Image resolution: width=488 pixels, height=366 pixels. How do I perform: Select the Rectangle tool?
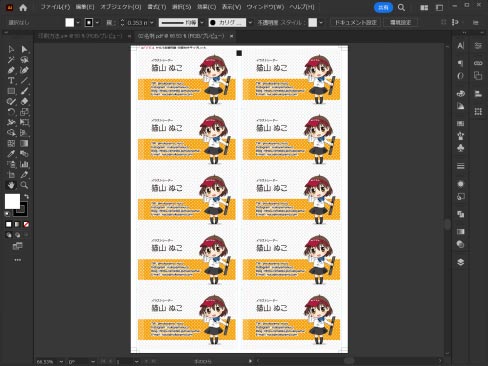[x=11, y=91]
